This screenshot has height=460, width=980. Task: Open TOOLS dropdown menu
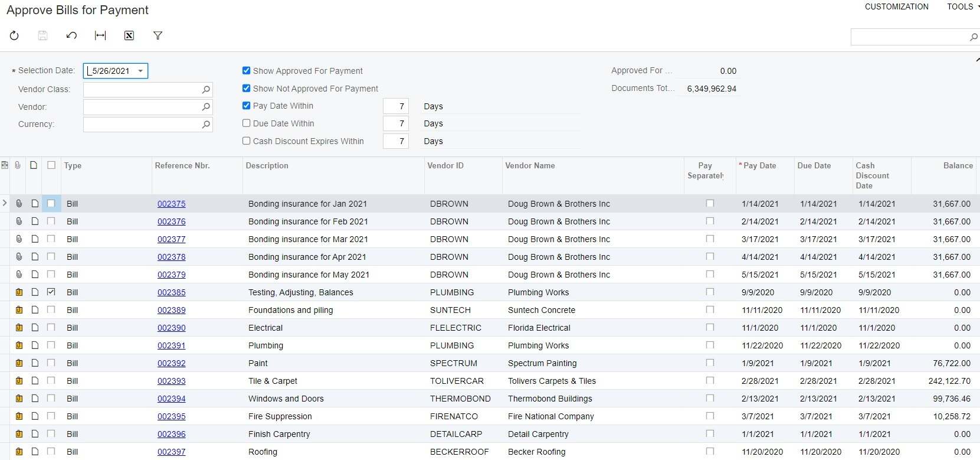[963, 6]
